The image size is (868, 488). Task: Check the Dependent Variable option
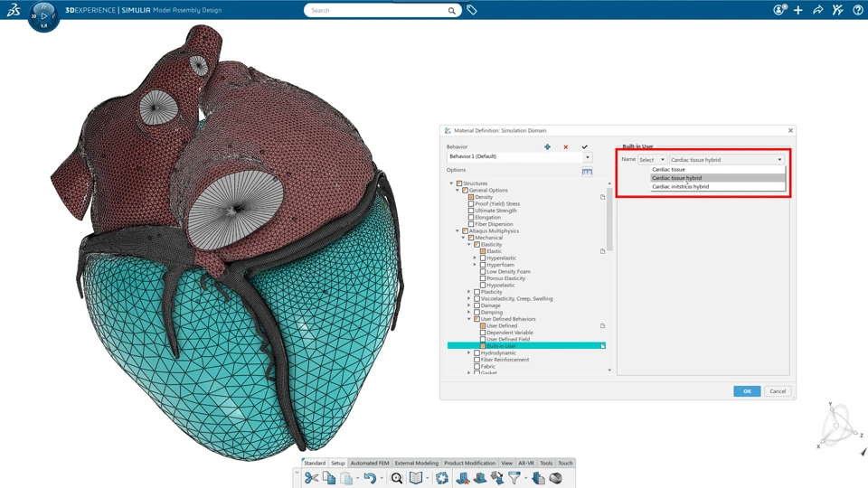pyautogui.click(x=483, y=333)
